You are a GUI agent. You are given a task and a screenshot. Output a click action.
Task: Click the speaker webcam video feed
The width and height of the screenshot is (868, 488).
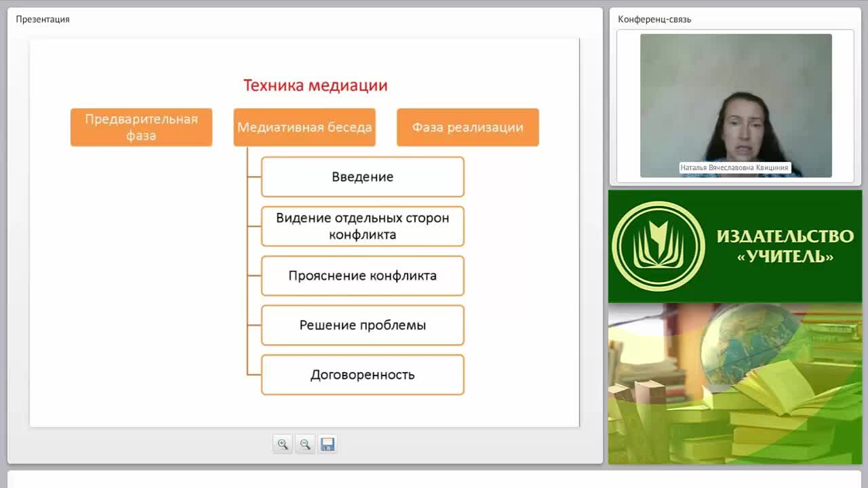(736, 106)
